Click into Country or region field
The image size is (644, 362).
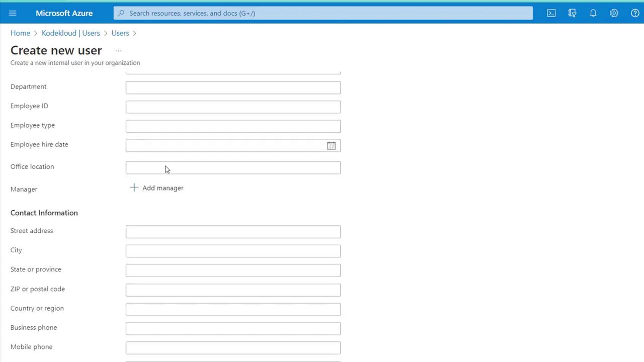233,309
